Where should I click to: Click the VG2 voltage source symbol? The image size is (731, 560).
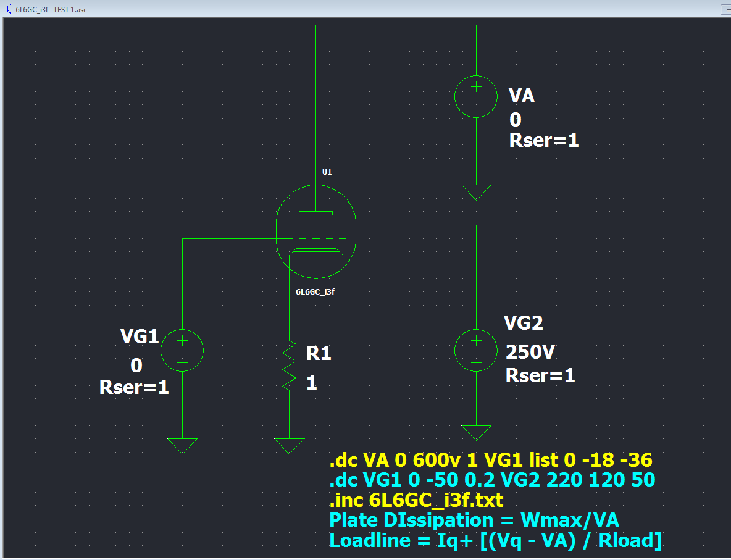coord(476,351)
